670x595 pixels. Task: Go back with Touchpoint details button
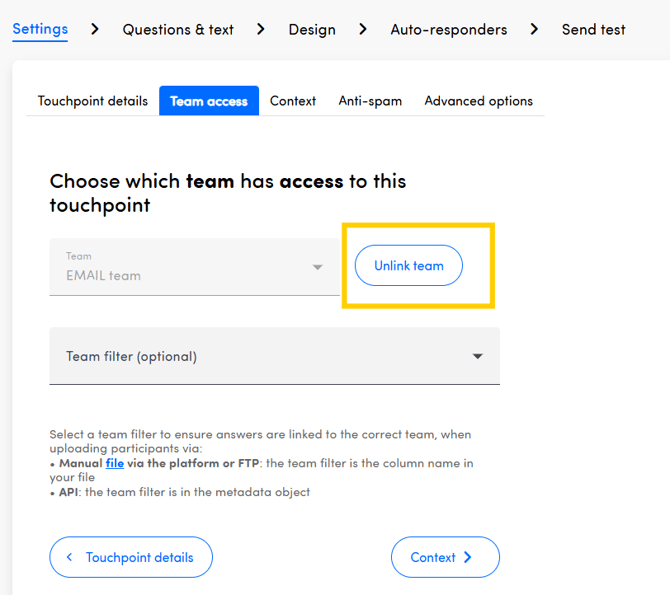point(131,557)
